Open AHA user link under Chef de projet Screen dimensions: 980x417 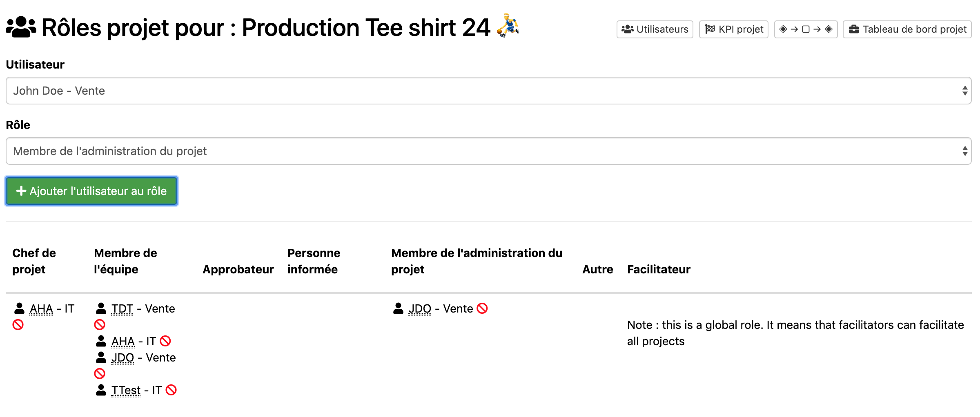point(41,309)
